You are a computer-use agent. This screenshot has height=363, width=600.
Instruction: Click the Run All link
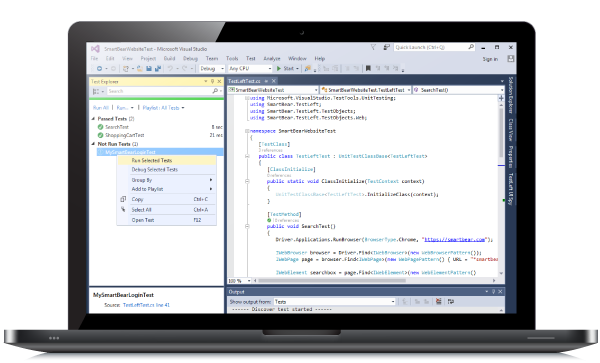pos(101,108)
